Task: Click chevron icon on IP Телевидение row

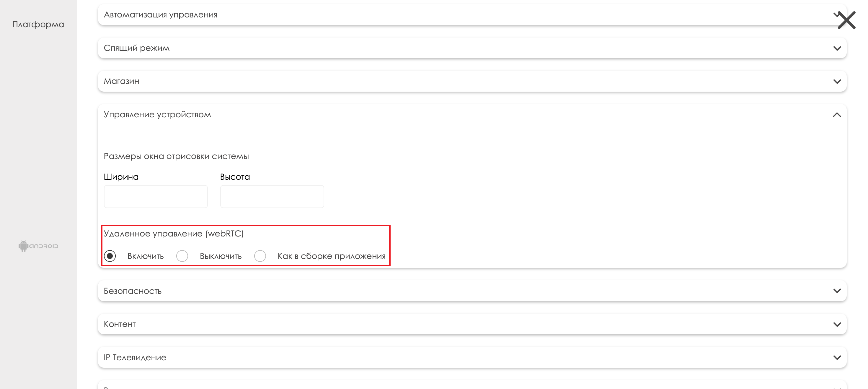Action: click(x=837, y=357)
